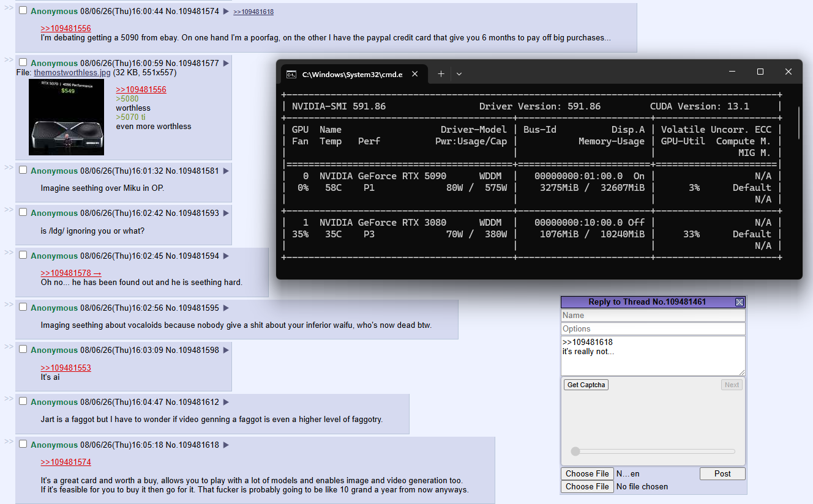Check the box on post No.109481593

tap(23, 212)
